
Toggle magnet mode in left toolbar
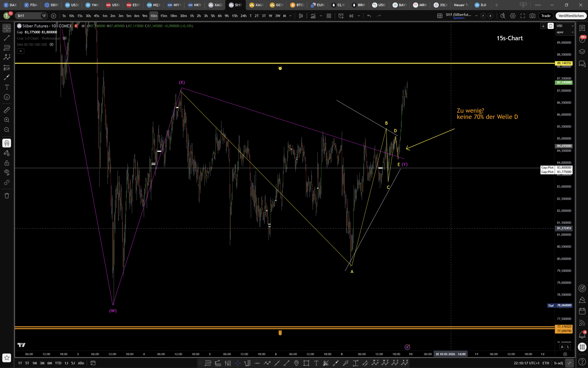[7, 143]
